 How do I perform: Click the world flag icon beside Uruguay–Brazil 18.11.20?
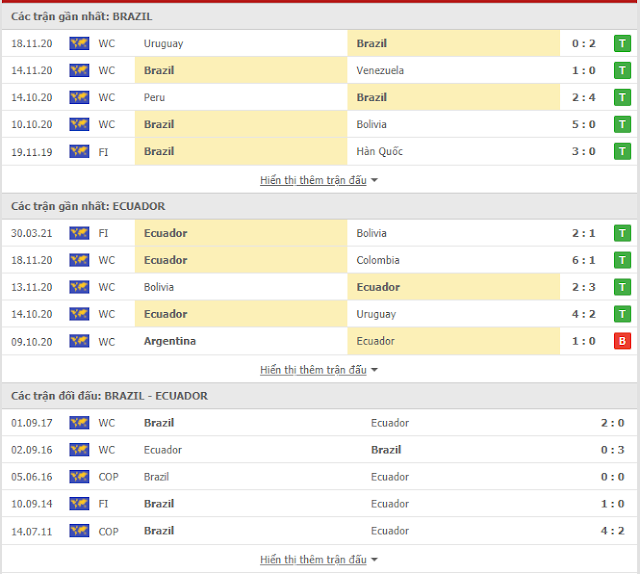click(79, 43)
